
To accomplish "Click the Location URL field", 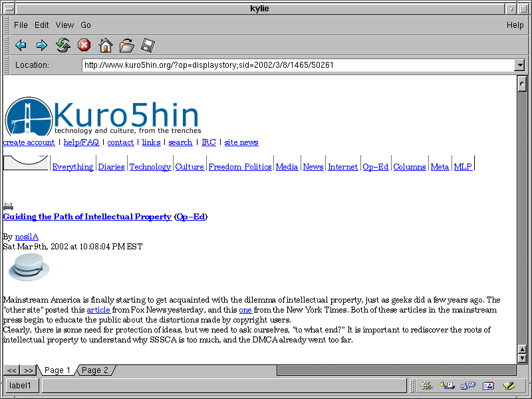I will 298,65.
